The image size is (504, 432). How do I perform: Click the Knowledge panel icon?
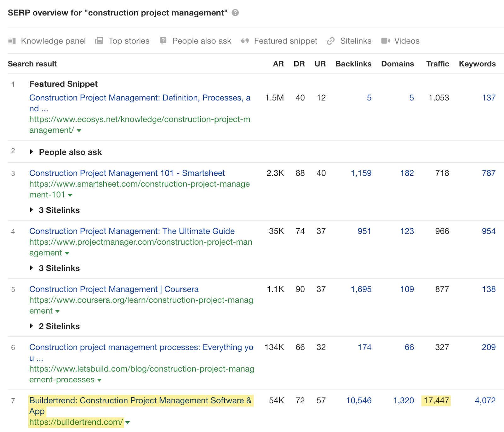(13, 41)
